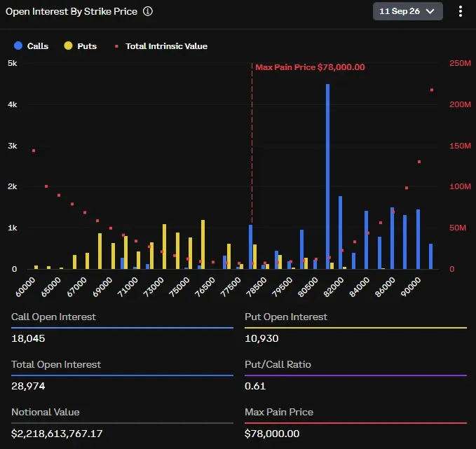Click the Total Open Interest value 28,974
The height and width of the screenshot is (449, 476).
point(28,386)
